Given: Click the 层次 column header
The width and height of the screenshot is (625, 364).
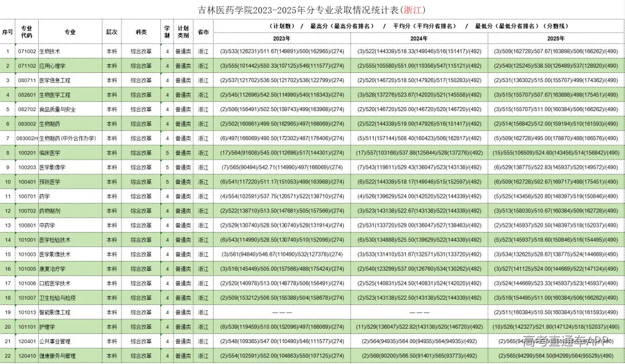Looking at the screenshot, I should 112,32.
